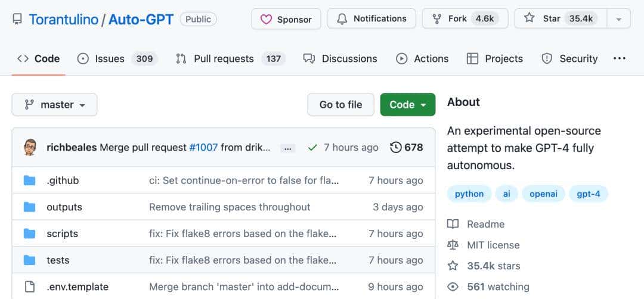This screenshot has width=644, height=299.
Task: Click the .github folder icon
Action: (30, 180)
